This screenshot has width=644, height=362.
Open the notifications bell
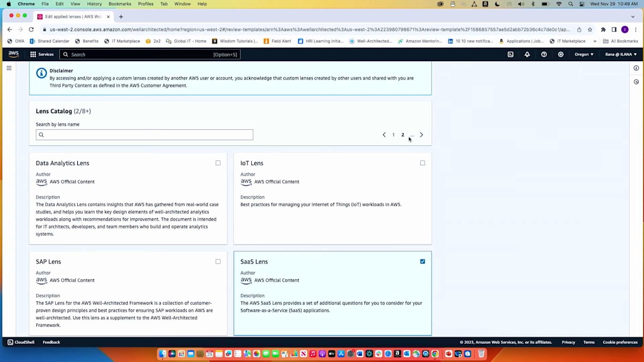[x=527, y=54]
